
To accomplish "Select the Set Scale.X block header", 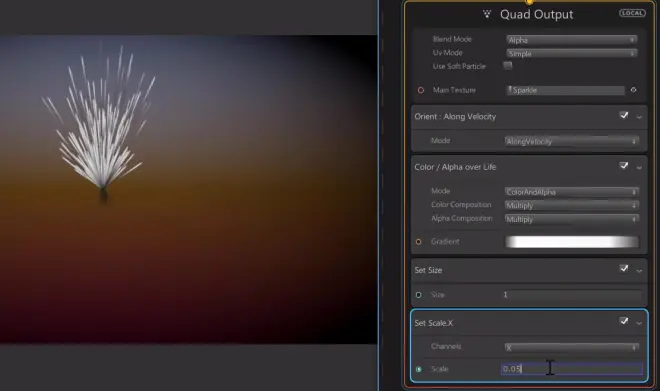I will pos(529,323).
